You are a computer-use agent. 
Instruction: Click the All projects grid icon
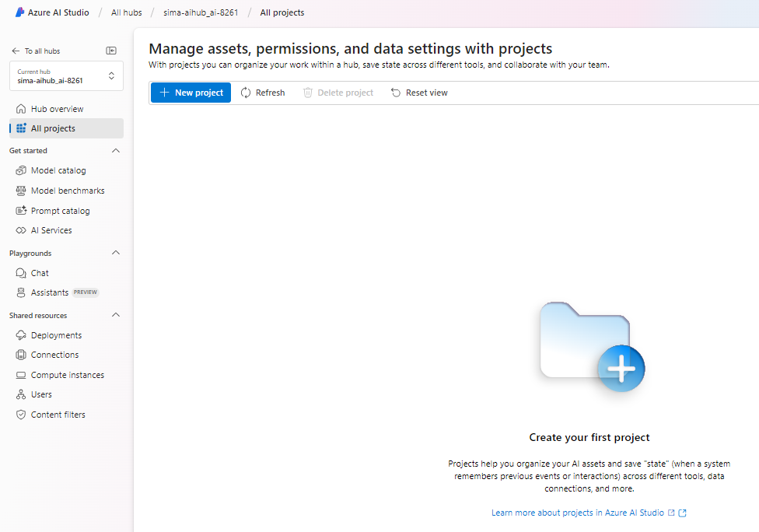21,128
